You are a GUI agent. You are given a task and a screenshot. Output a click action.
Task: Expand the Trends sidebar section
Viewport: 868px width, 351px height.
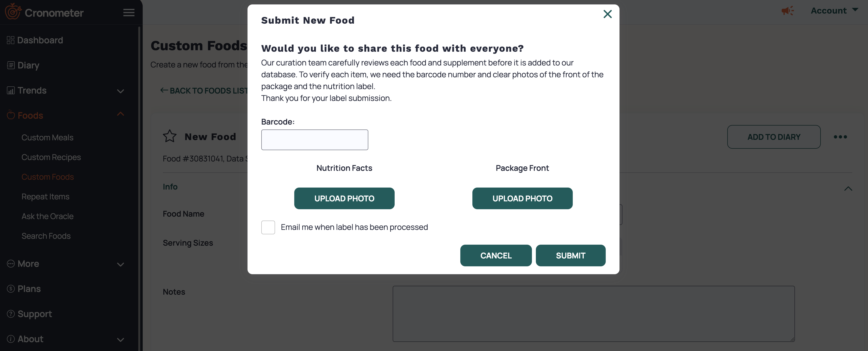coord(120,91)
